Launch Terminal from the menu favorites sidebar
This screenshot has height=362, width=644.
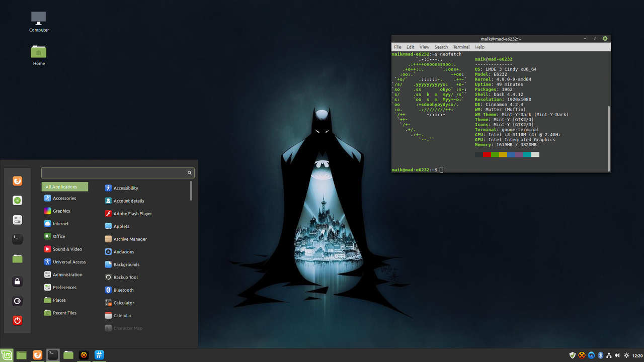pyautogui.click(x=18, y=239)
